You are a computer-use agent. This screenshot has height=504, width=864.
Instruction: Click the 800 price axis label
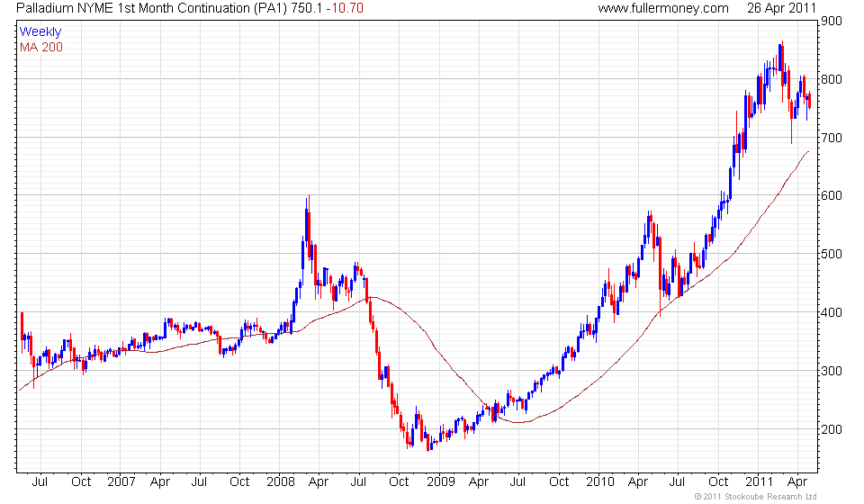[832, 79]
